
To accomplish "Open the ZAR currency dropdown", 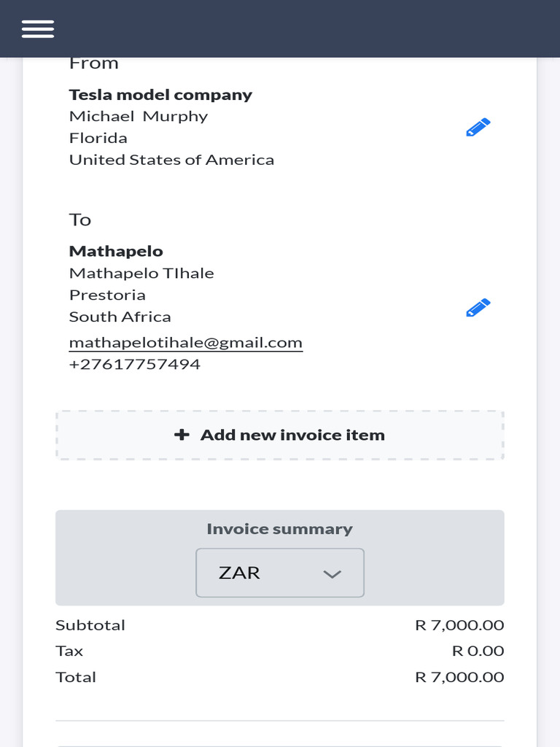I will point(280,573).
